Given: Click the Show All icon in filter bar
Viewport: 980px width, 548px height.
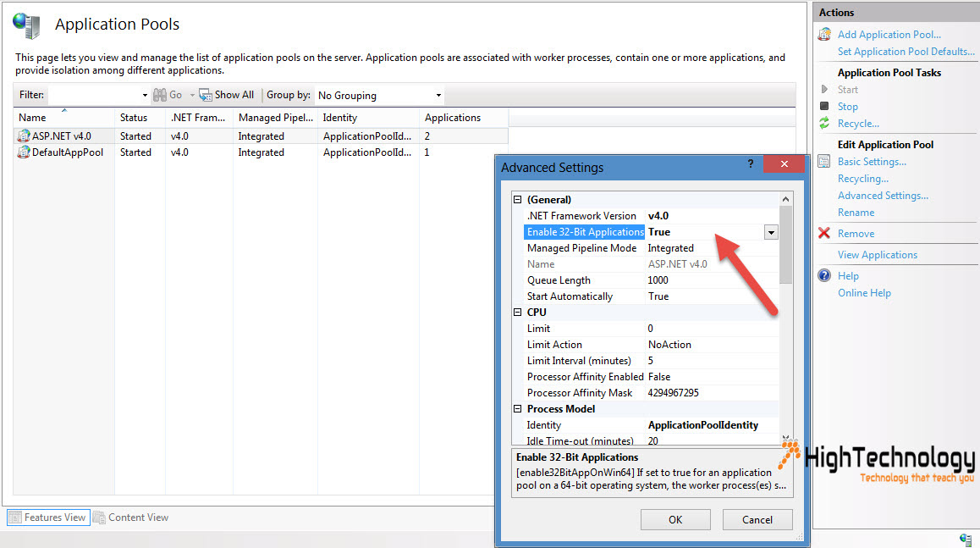Looking at the screenshot, I should click(x=206, y=95).
